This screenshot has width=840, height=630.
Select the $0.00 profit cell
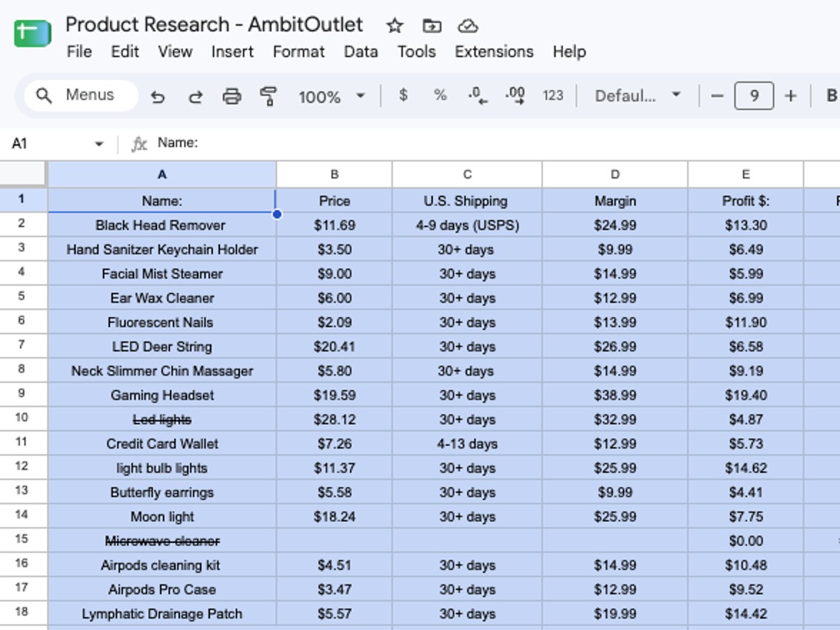[x=746, y=541]
